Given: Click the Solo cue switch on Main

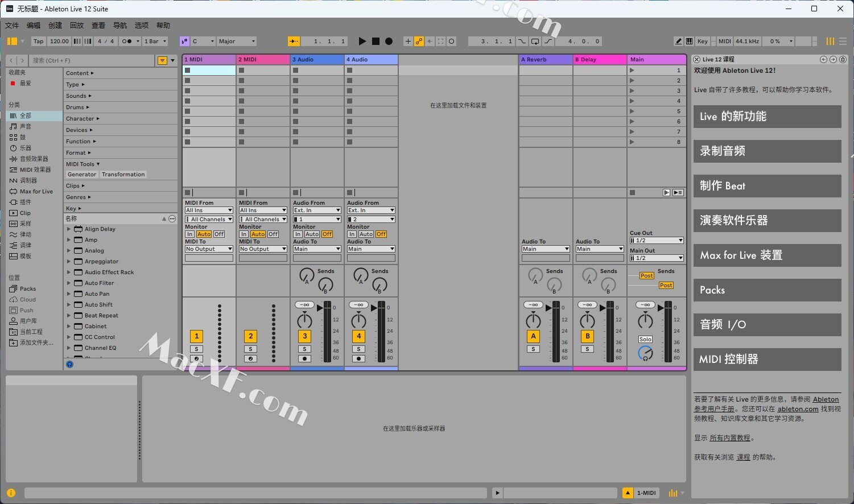Looking at the screenshot, I should point(645,340).
